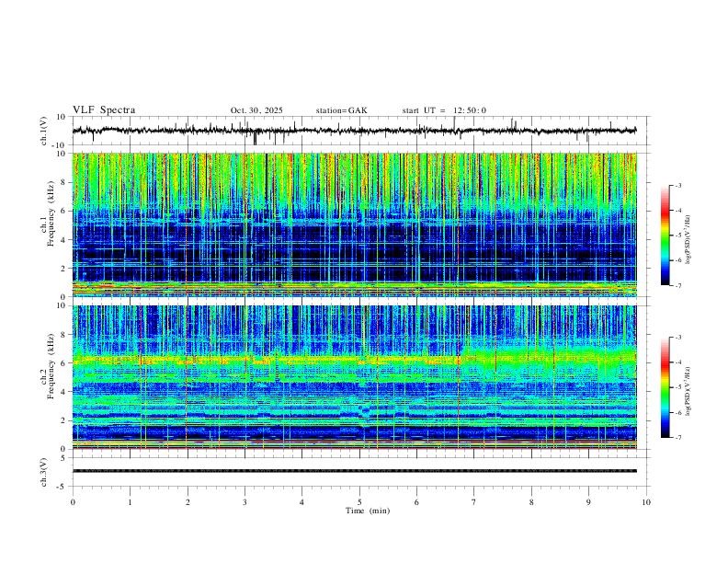Click time axis tick label '9'
728x563 pixels.
pos(588,502)
